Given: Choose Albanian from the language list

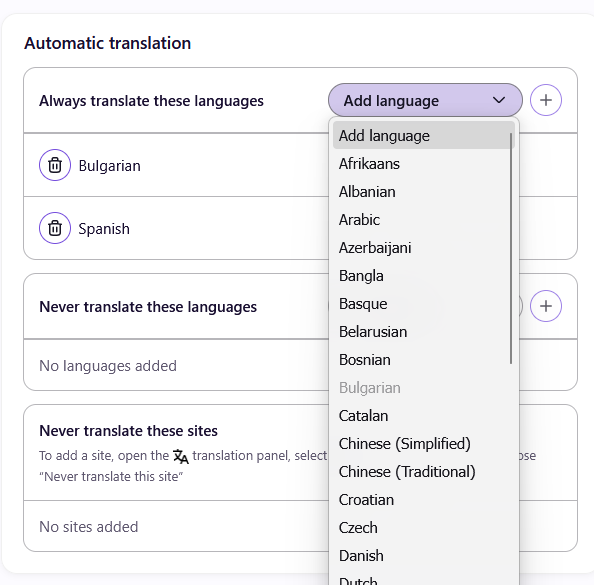Looking at the screenshot, I should [424, 192].
